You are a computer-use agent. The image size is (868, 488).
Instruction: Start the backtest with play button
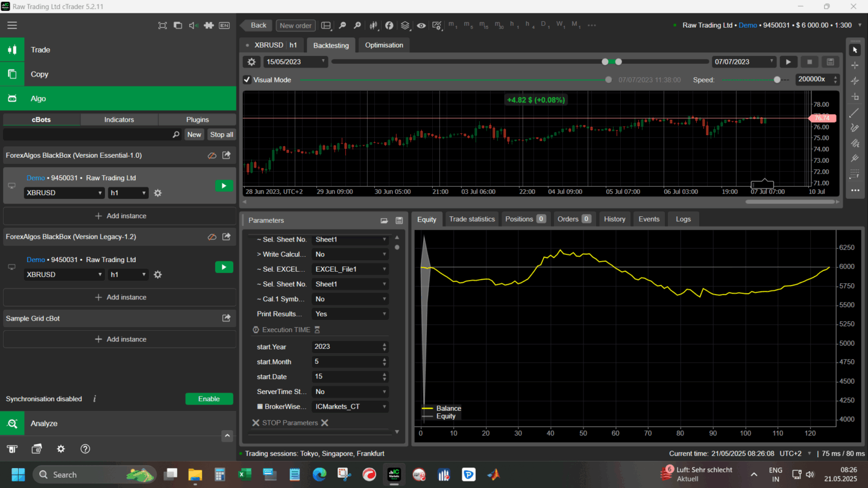coord(788,61)
